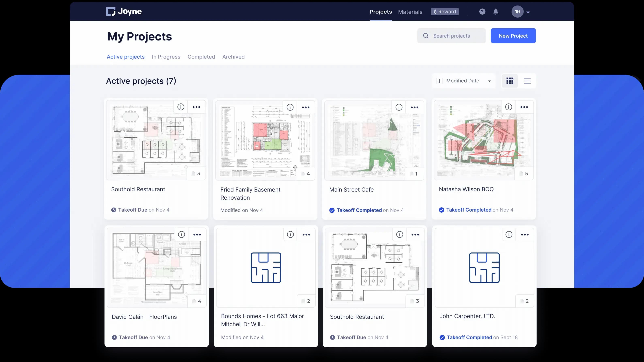Click the Reward button
This screenshot has width=644, height=362.
444,12
